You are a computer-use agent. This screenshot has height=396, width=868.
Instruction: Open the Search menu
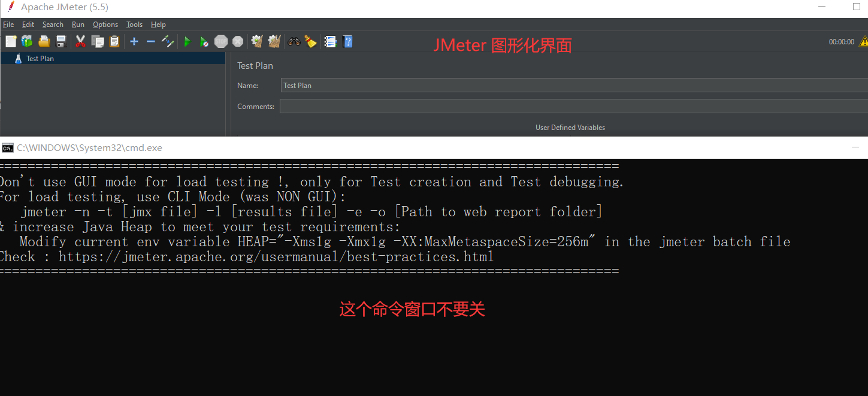53,25
